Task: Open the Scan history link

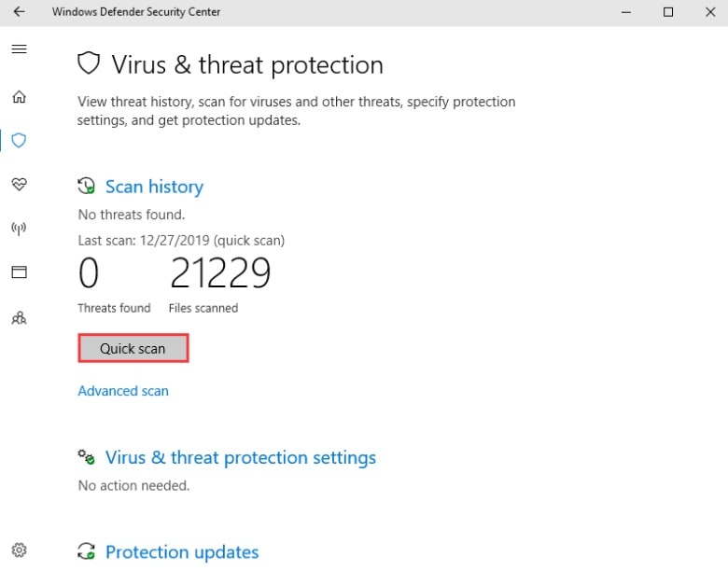Action: (154, 187)
